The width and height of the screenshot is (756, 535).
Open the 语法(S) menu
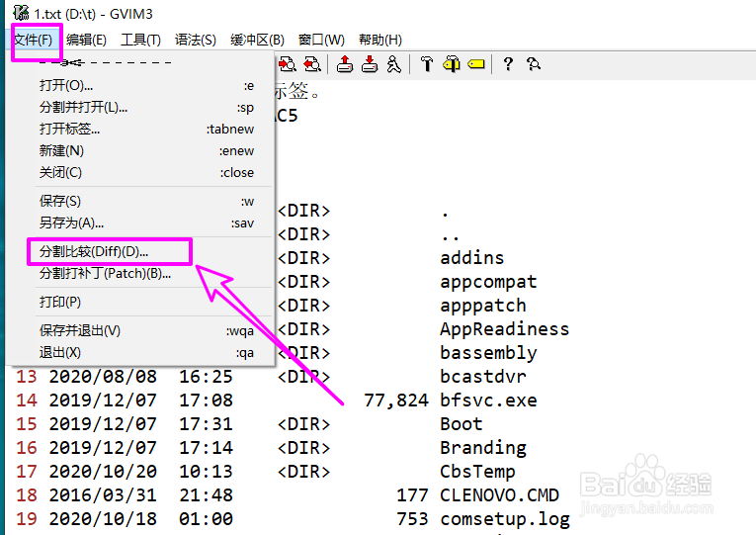coord(196,40)
